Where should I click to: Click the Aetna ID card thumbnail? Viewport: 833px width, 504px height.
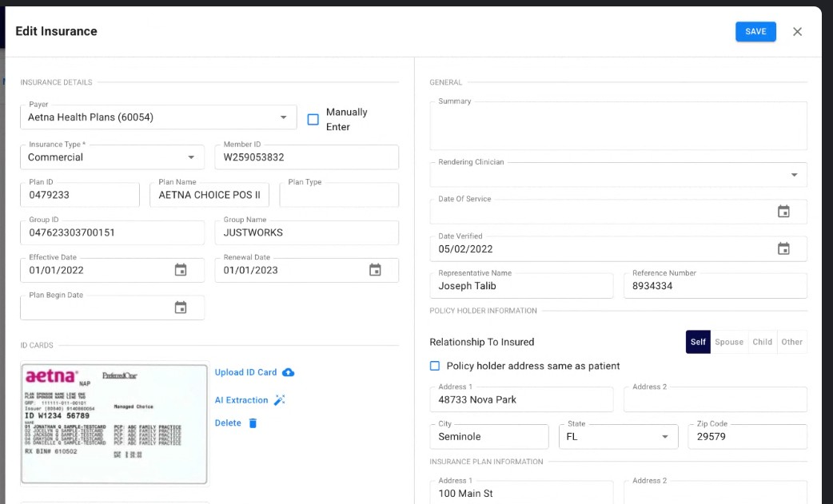tap(114, 424)
